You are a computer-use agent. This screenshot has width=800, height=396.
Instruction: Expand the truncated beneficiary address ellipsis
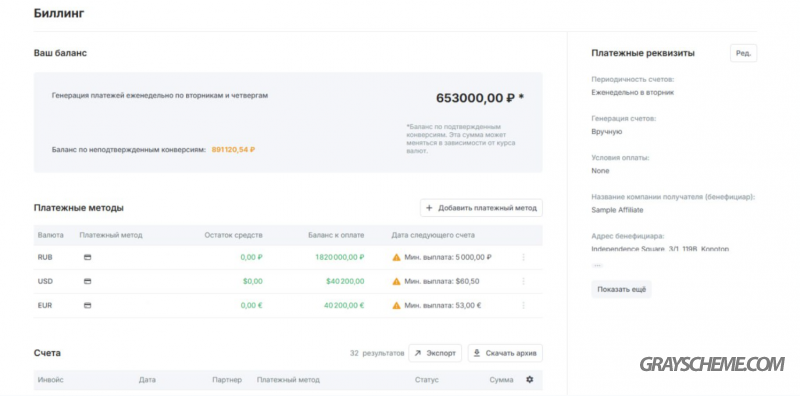(597, 266)
